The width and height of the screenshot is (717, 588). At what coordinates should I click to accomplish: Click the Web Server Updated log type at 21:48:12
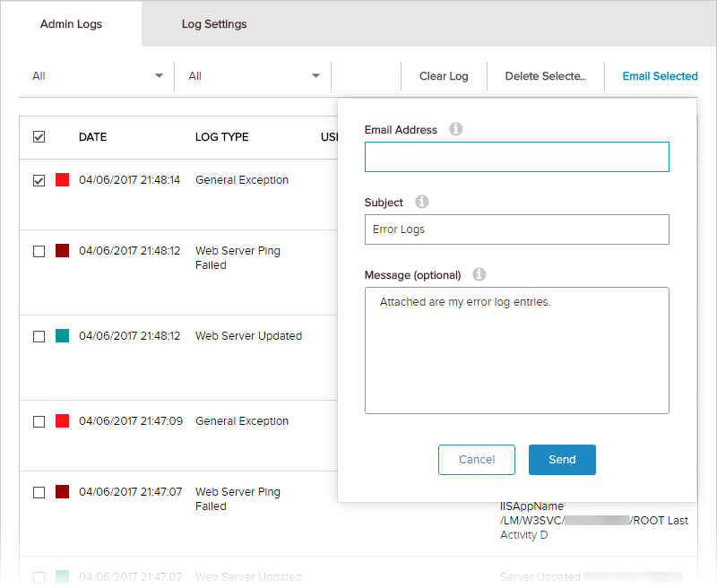248,335
